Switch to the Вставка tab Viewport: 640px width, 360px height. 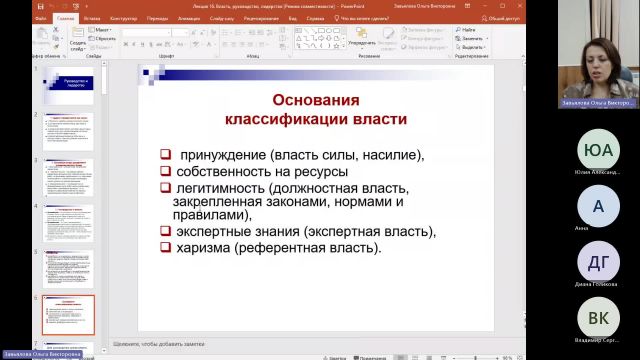[x=92, y=18]
